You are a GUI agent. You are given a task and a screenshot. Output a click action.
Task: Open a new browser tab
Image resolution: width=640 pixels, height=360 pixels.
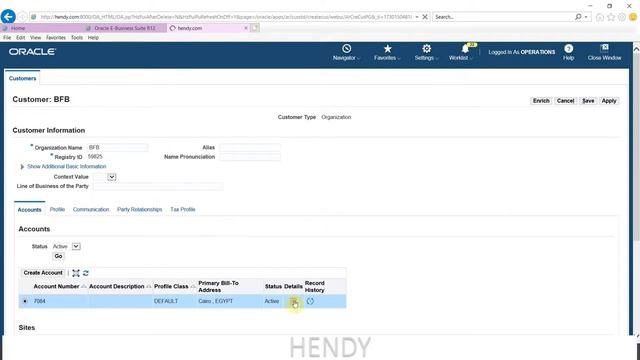click(255, 28)
